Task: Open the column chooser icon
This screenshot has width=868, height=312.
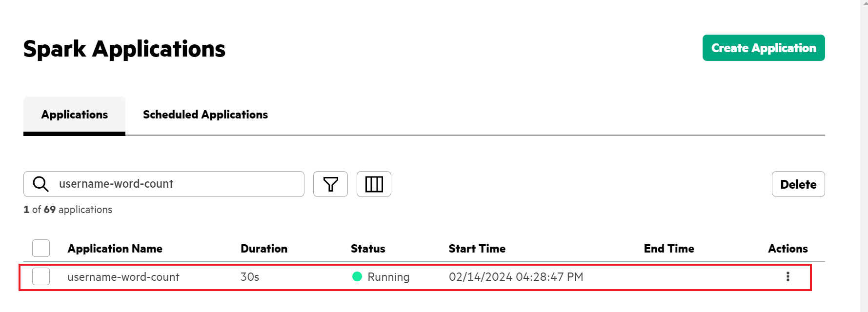Action: click(x=374, y=184)
